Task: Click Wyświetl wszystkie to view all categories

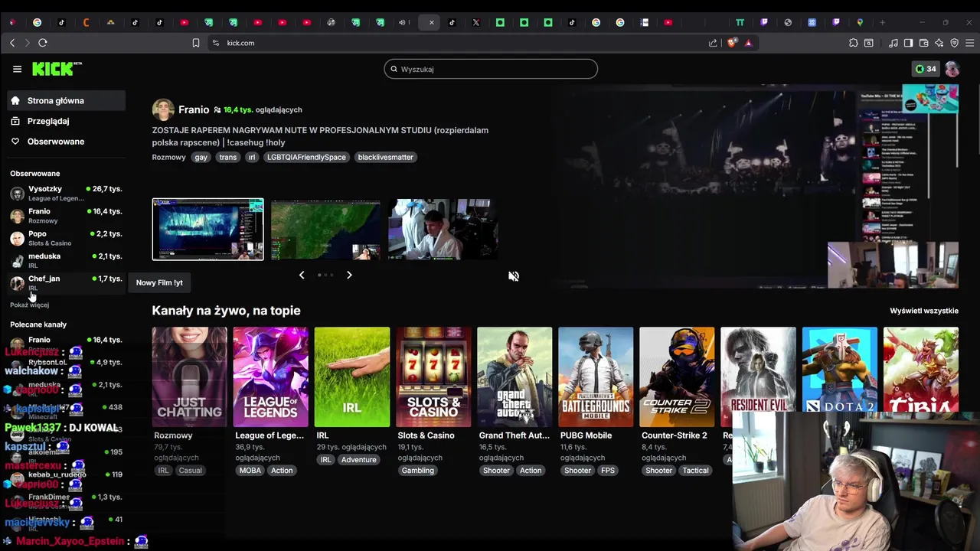Action: pos(924,311)
